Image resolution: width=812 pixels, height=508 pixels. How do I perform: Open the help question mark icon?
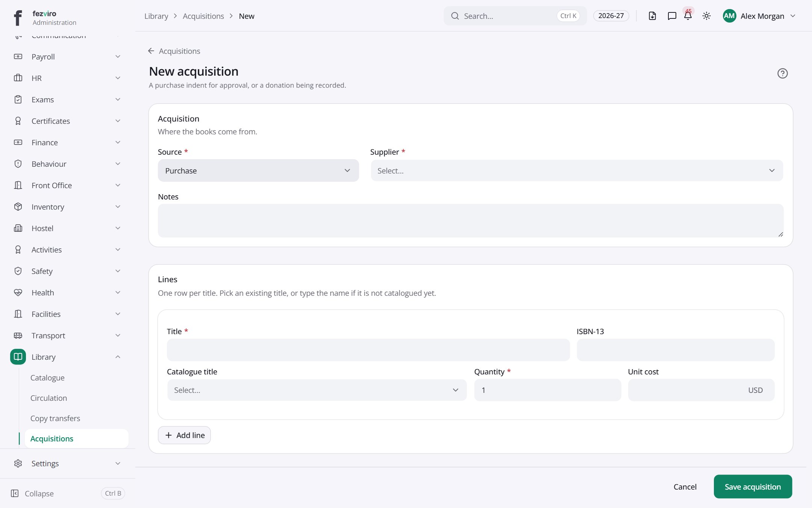click(x=782, y=73)
